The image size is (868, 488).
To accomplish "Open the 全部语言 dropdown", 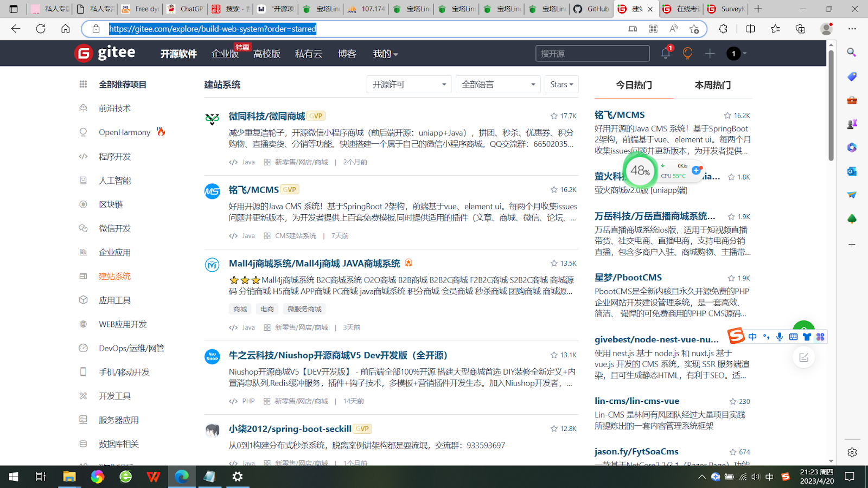I will 498,84.
